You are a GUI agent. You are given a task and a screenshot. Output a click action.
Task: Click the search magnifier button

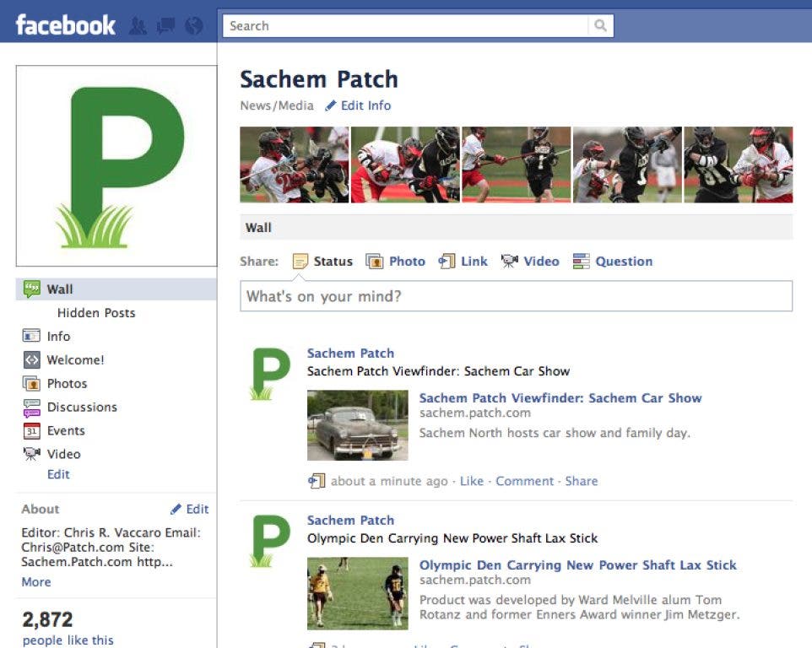click(x=600, y=25)
